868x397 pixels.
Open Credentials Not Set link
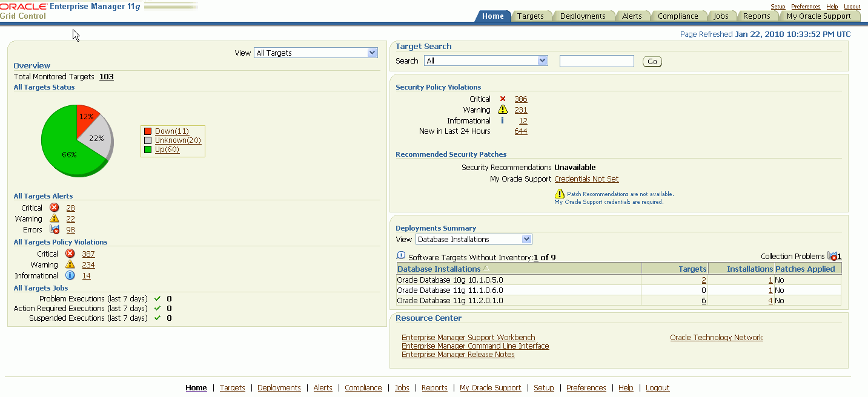coord(586,179)
